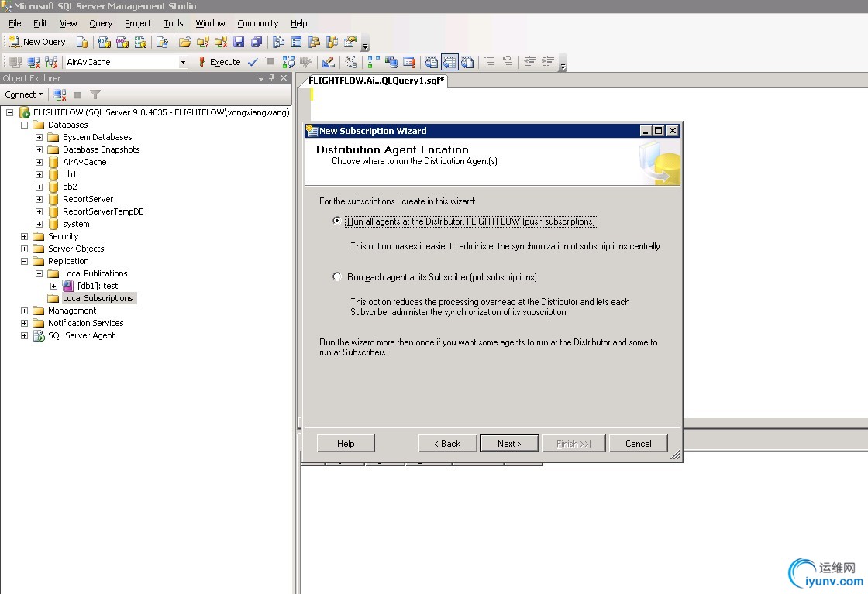Screen dimensions: 868x594
Task: Click the Save All icon
Action: pyautogui.click(x=257, y=42)
